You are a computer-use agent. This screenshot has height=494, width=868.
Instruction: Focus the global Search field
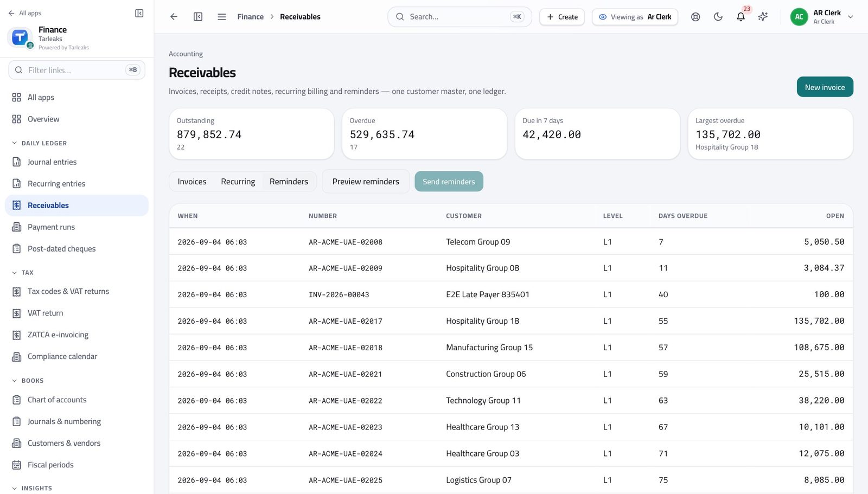click(459, 17)
